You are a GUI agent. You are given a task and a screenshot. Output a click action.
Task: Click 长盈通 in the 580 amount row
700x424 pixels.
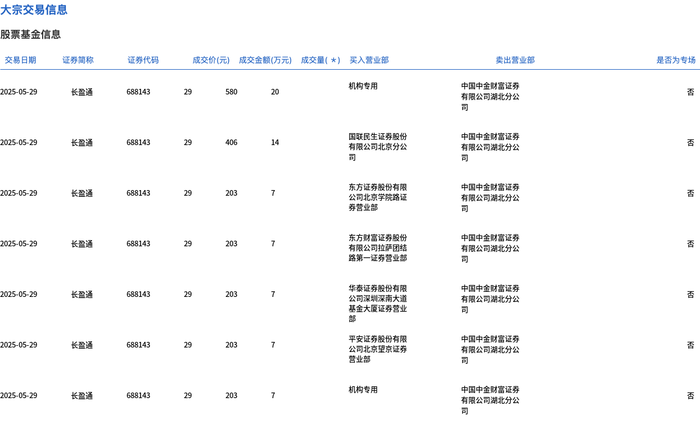click(82, 92)
